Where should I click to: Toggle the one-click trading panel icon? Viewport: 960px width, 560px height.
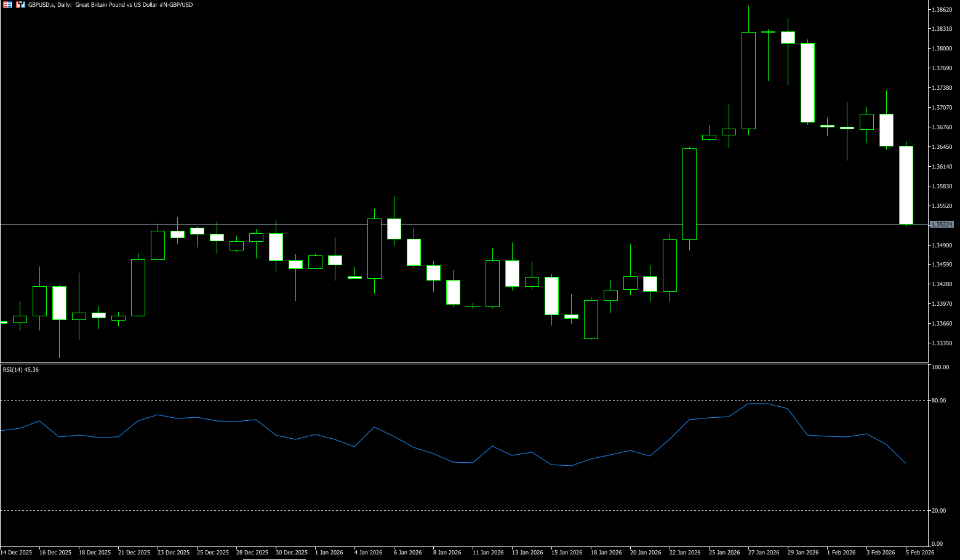click(x=21, y=4)
